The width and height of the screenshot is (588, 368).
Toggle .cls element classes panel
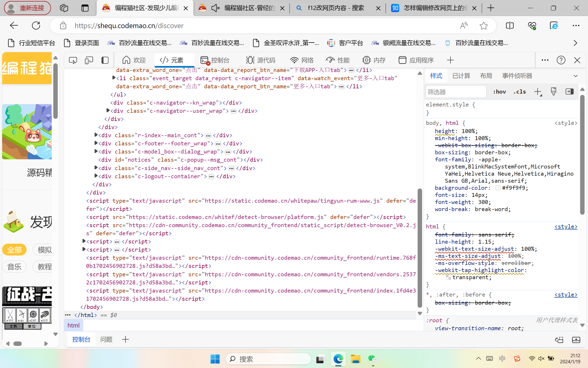(520, 92)
